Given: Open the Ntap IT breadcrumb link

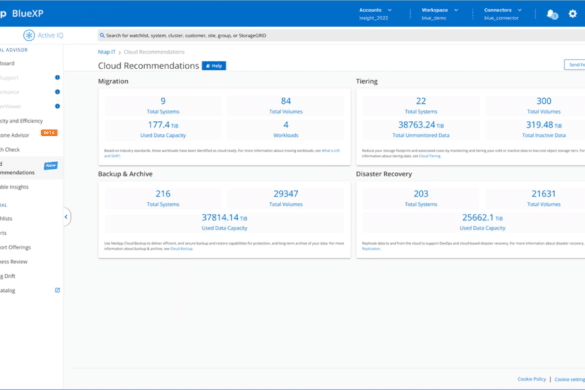Looking at the screenshot, I should 106,52.
